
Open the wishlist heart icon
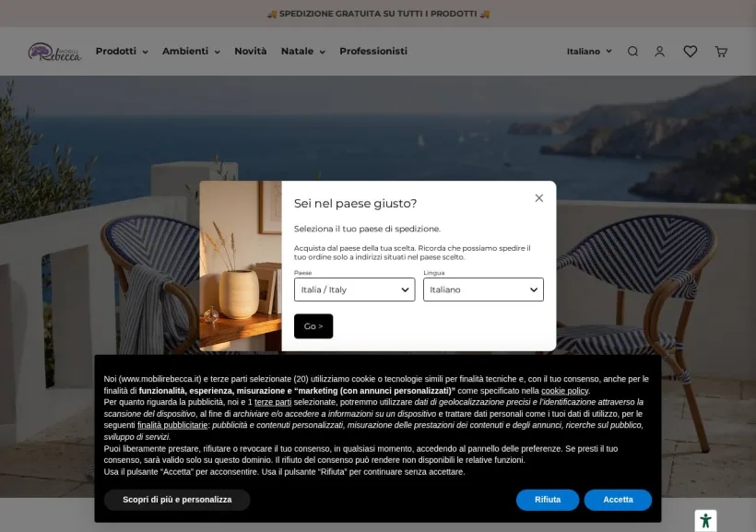tap(690, 51)
